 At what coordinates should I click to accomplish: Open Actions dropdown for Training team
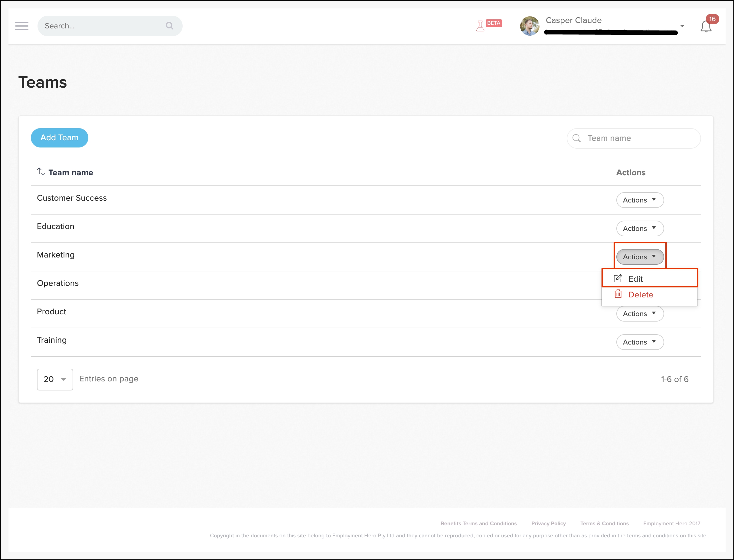pos(640,342)
